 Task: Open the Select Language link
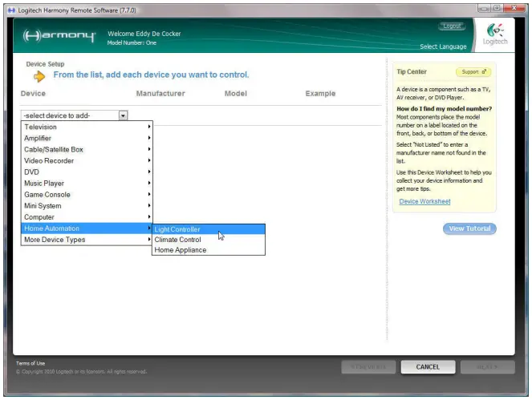pyautogui.click(x=443, y=46)
